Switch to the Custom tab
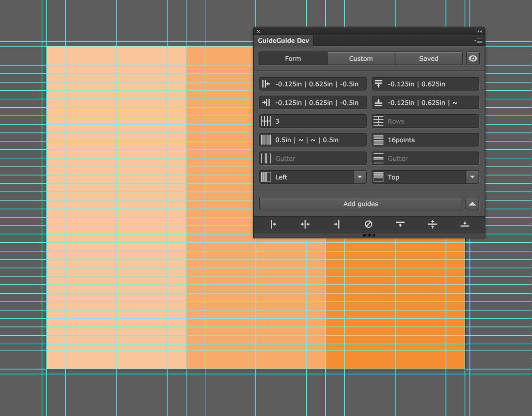This screenshot has width=532, height=416. click(361, 58)
